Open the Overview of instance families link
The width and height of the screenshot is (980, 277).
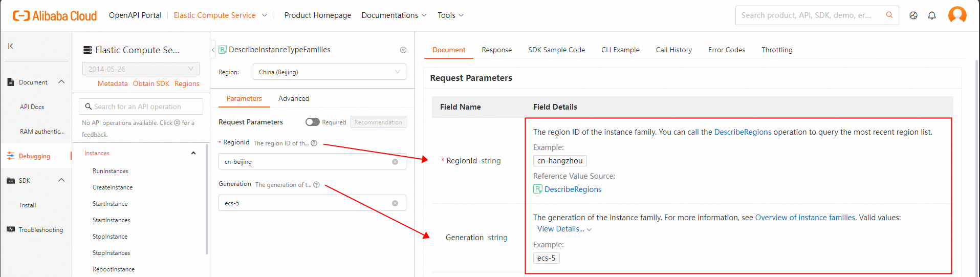pyautogui.click(x=805, y=218)
